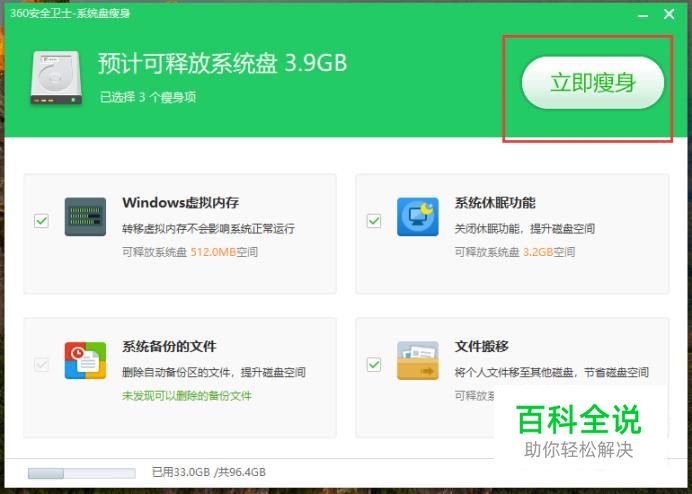Click the 360安全卫士-系统盘瘦身 window title
This screenshot has height=494, width=692.
[70, 13]
